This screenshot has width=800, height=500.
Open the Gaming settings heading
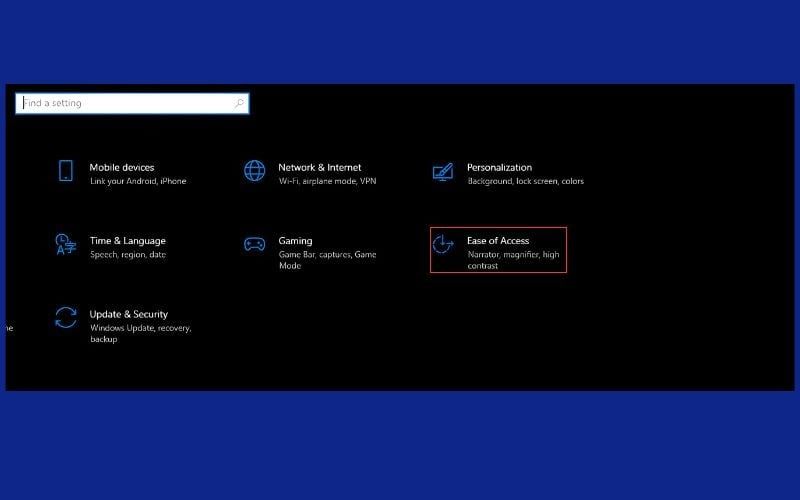[x=295, y=241]
